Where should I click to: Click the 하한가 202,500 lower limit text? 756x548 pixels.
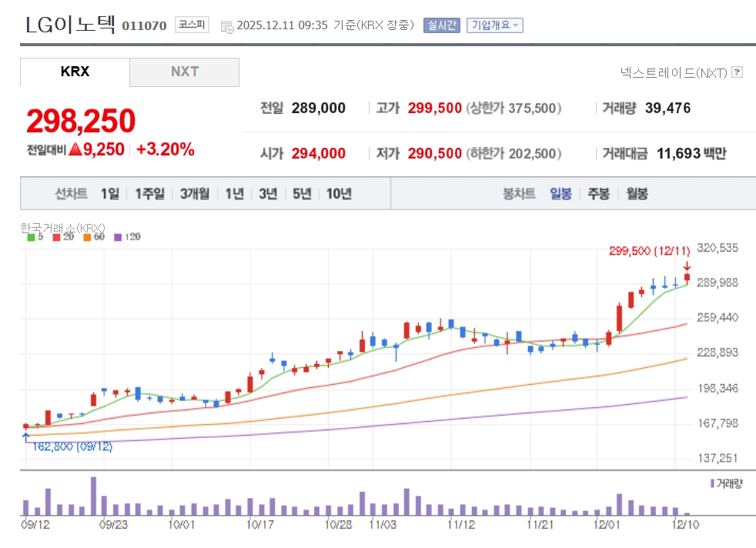click(x=513, y=153)
